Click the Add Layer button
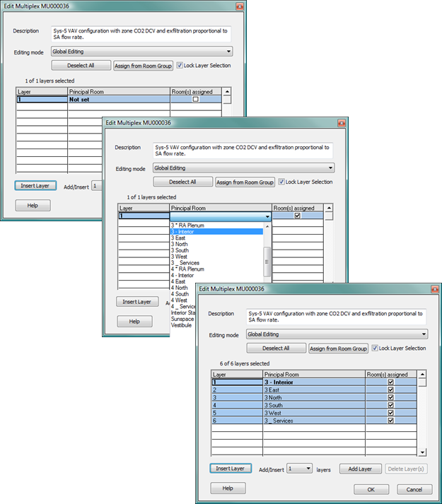Viewport: 442px width, 504px height. point(359,469)
